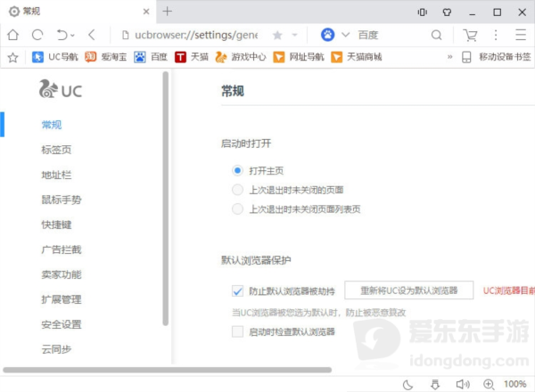Expand the bookmarks overflow chevron
The image size is (535, 392).
coord(450,57)
